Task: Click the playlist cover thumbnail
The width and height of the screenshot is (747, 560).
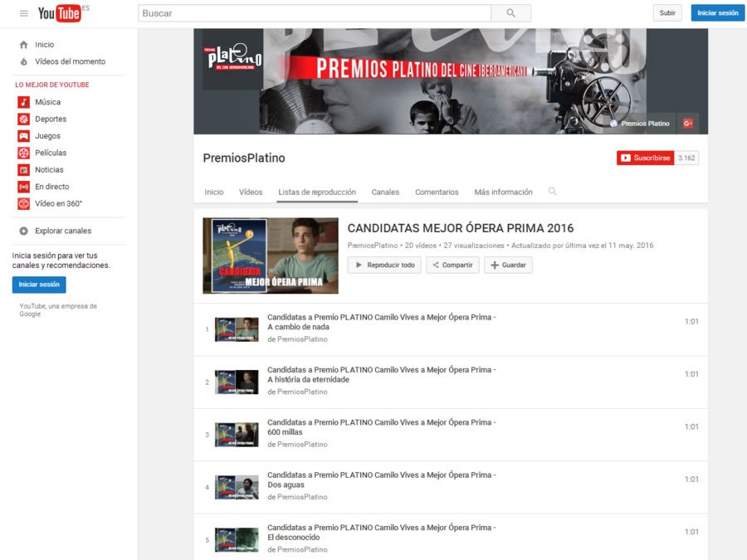Action: point(271,256)
